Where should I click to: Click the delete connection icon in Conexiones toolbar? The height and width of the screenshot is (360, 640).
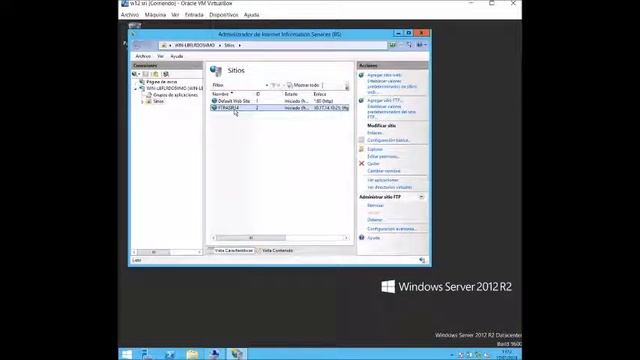click(x=166, y=74)
